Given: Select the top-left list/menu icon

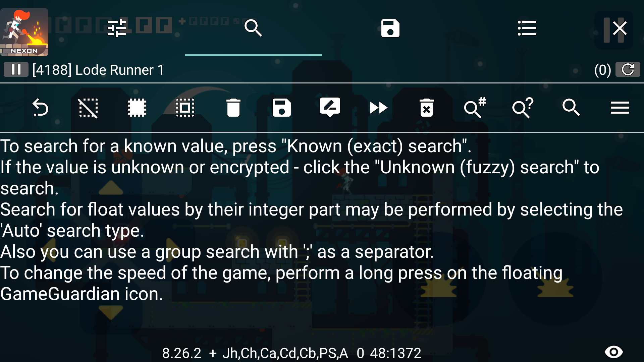Looking at the screenshot, I should click(527, 28).
